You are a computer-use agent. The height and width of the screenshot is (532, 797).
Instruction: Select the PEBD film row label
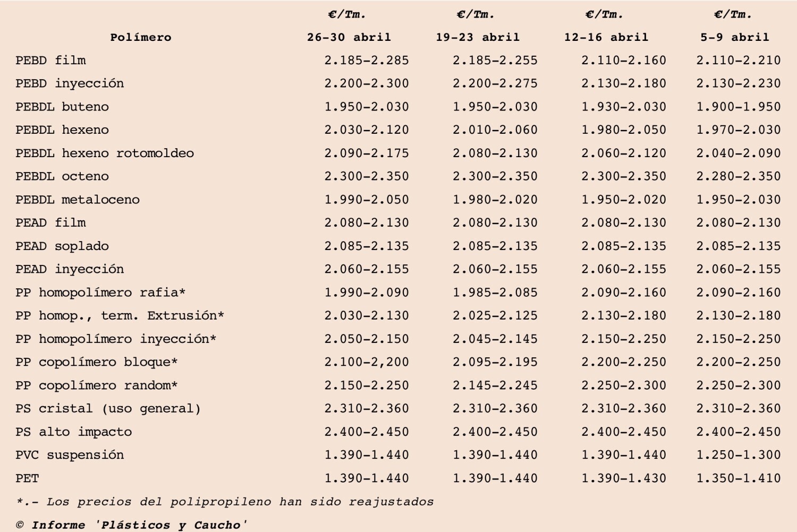(x=50, y=61)
